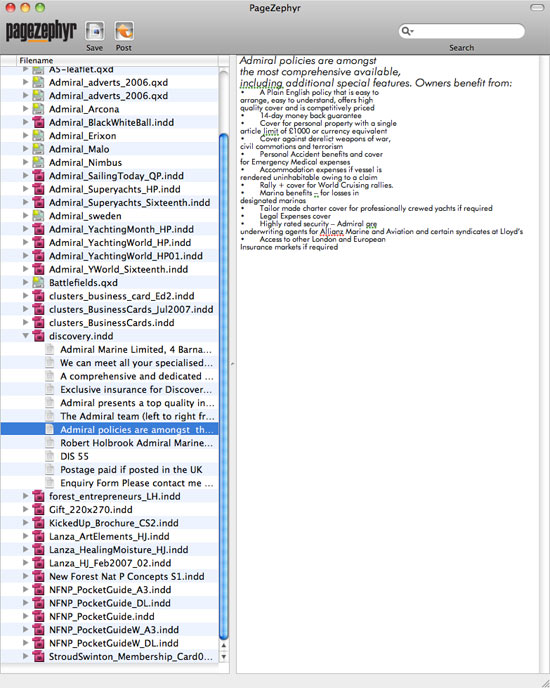Click the scrollbar up arrow
The width and height of the screenshot is (550, 688).
223,645
